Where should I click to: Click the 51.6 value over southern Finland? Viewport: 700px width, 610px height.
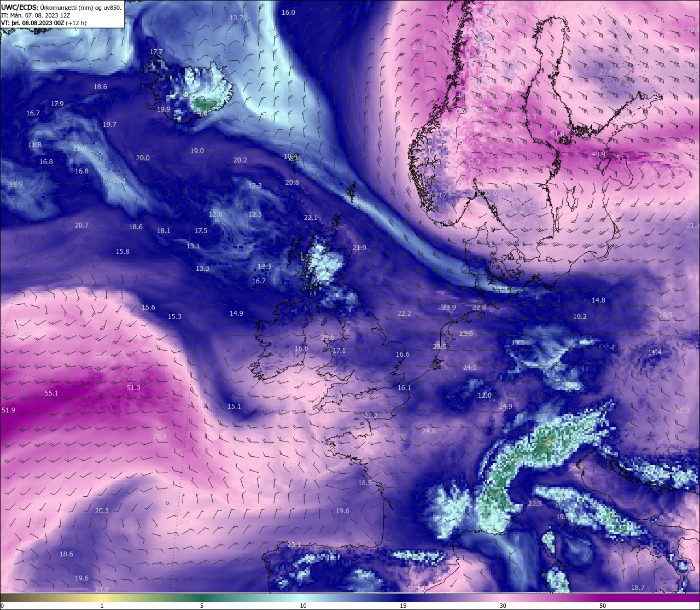(x=557, y=134)
